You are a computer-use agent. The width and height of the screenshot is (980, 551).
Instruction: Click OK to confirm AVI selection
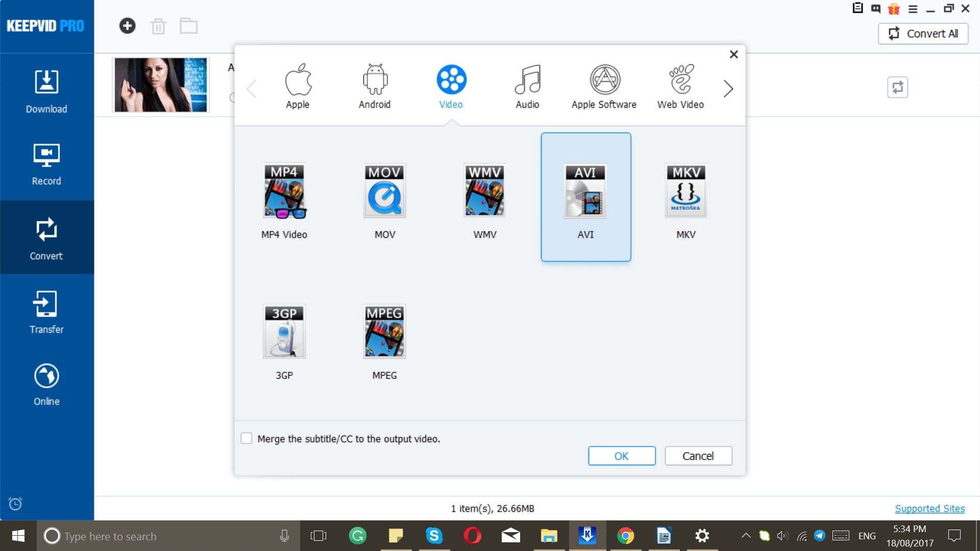pos(621,456)
